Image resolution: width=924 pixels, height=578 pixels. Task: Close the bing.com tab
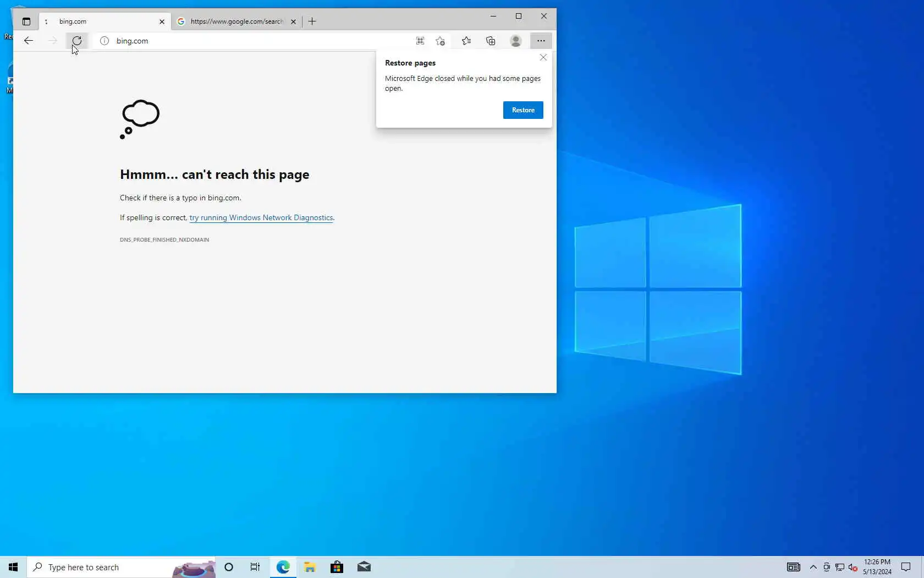tap(162, 21)
